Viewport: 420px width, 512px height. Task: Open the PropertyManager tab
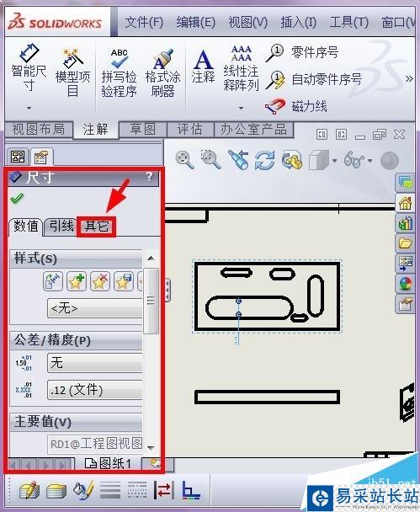click(x=41, y=157)
